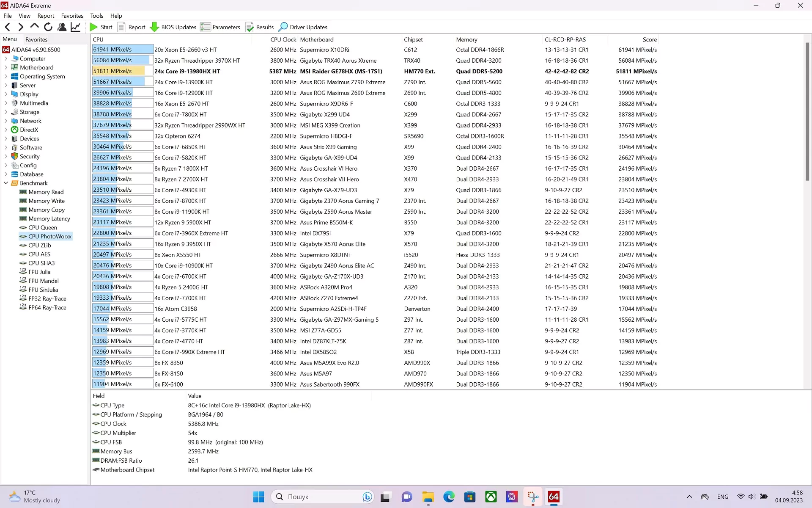Click the Back navigation arrow
812x508 pixels.
coord(8,27)
